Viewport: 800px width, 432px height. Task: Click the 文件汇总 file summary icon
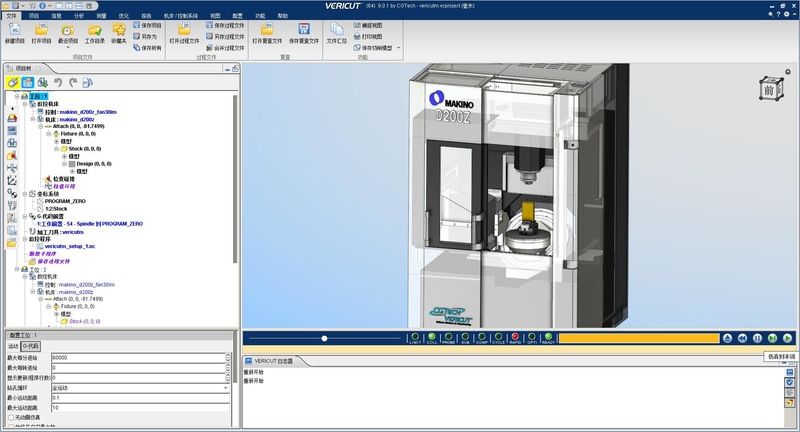pyautogui.click(x=336, y=30)
